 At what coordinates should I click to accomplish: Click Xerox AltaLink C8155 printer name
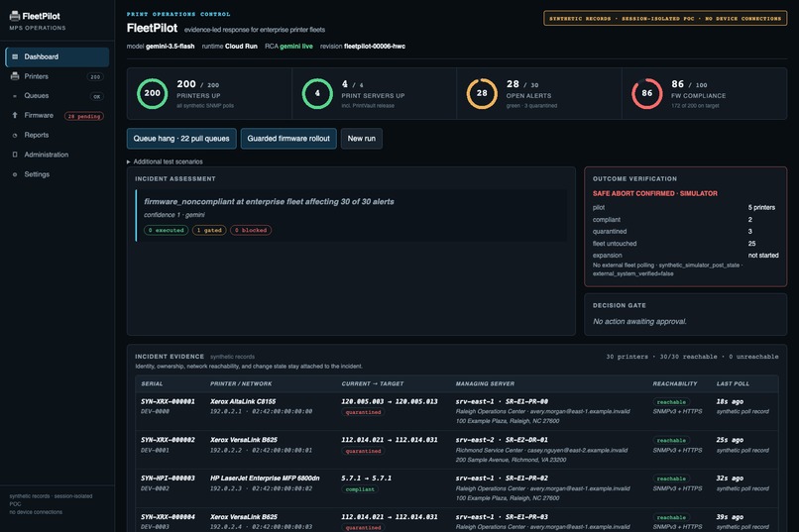[243, 401]
